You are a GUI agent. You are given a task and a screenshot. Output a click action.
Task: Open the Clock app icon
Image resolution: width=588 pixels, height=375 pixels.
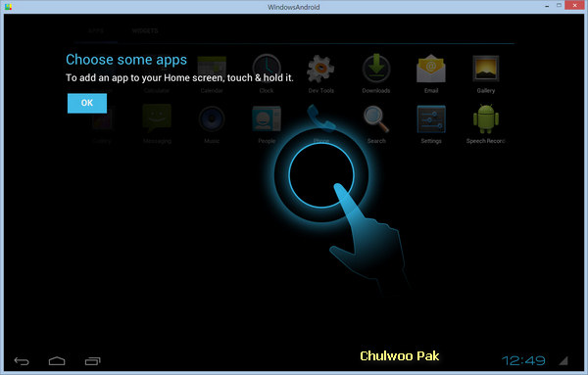(267, 69)
